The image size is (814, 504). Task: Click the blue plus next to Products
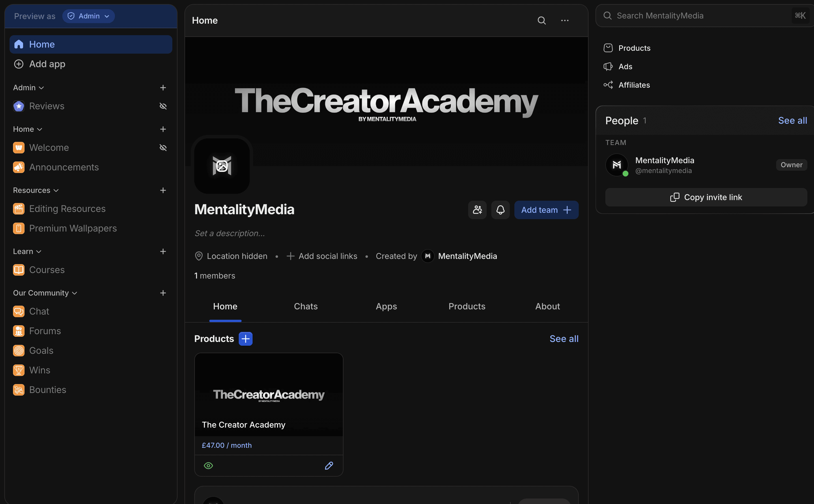(x=246, y=339)
